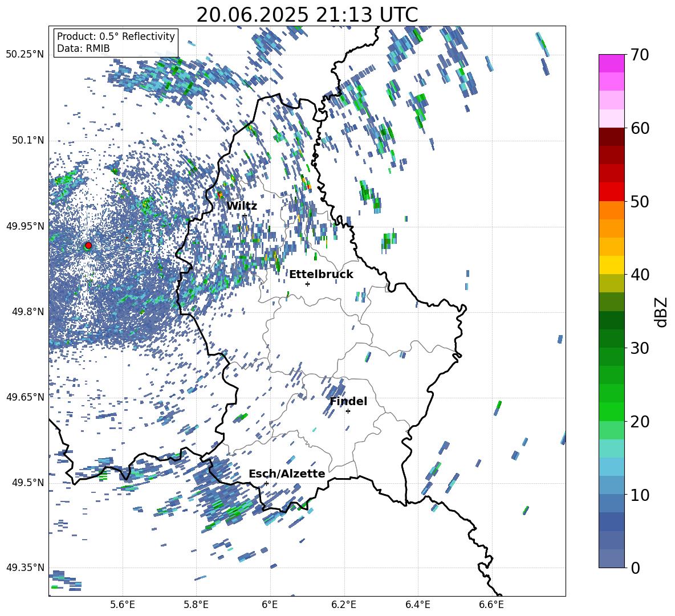
Task: Click the Wiltz city label
Action: coord(242,206)
